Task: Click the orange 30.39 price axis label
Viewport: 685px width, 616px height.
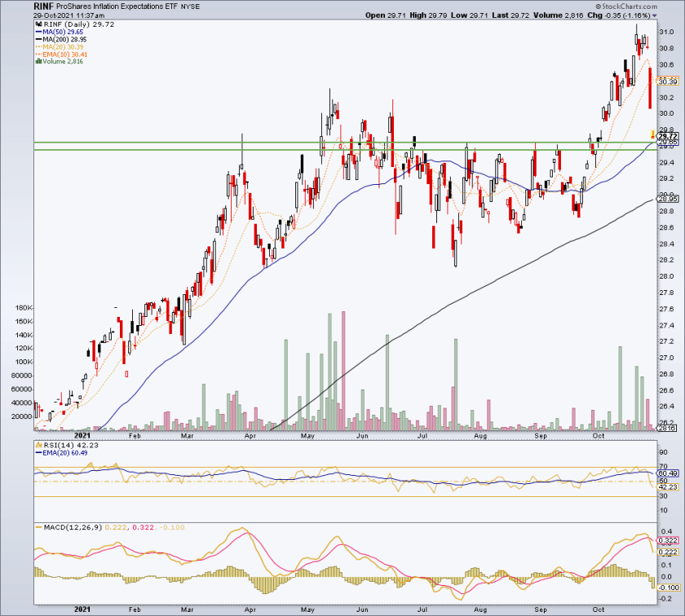Action: coord(668,81)
